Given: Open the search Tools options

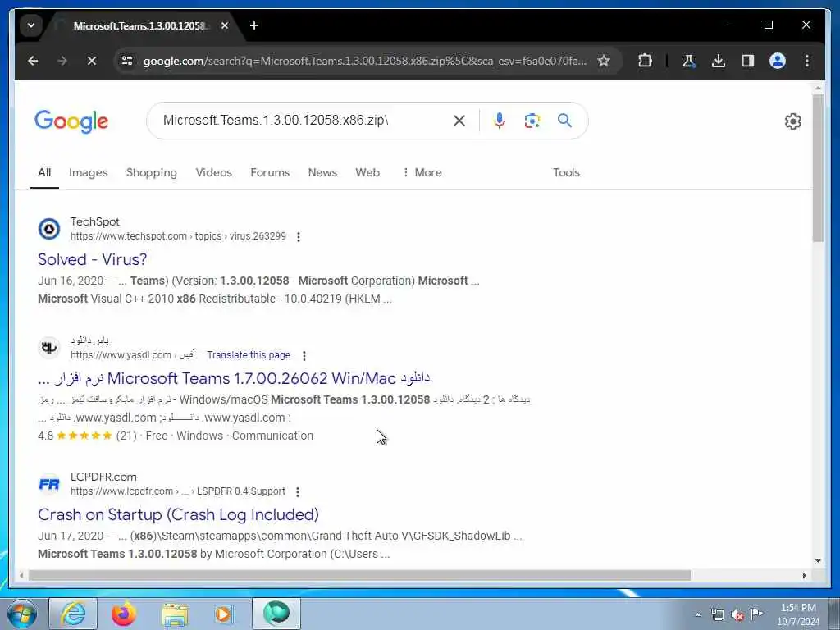Looking at the screenshot, I should (566, 172).
